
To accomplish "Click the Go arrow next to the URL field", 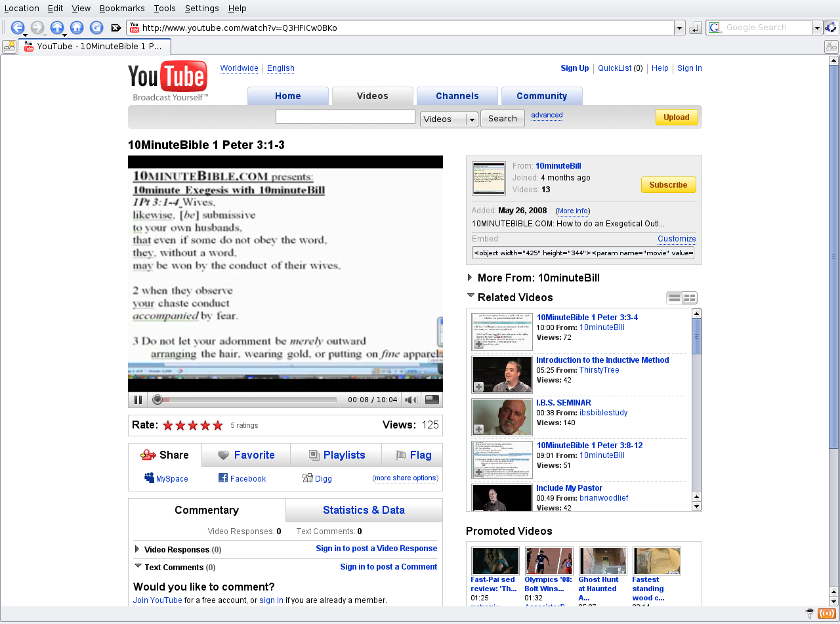I will [696, 28].
